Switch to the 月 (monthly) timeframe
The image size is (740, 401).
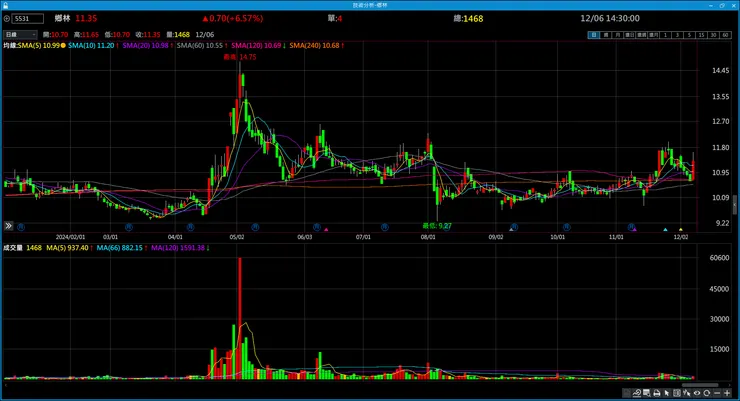pyautogui.click(x=618, y=35)
